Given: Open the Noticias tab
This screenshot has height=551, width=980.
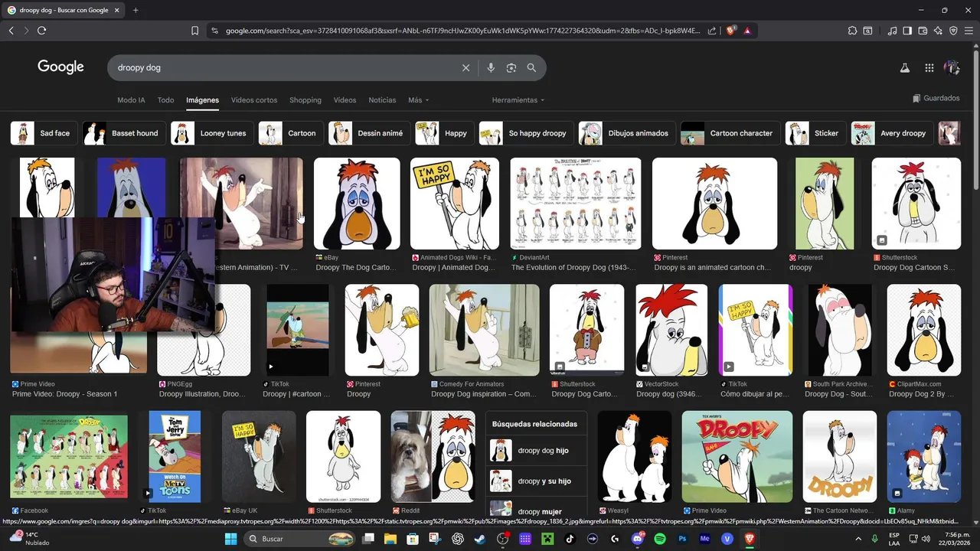Looking at the screenshot, I should (x=382, y=100).
